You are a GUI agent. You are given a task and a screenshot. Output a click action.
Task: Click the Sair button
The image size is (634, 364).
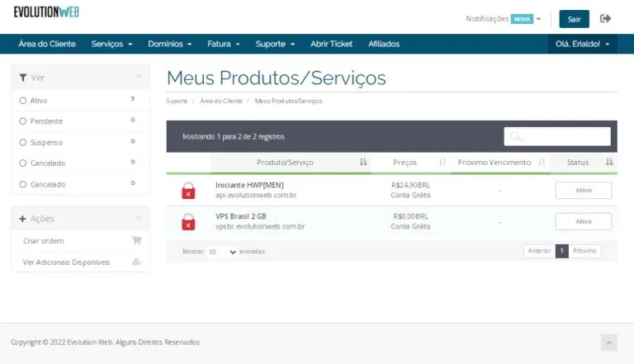575,19
